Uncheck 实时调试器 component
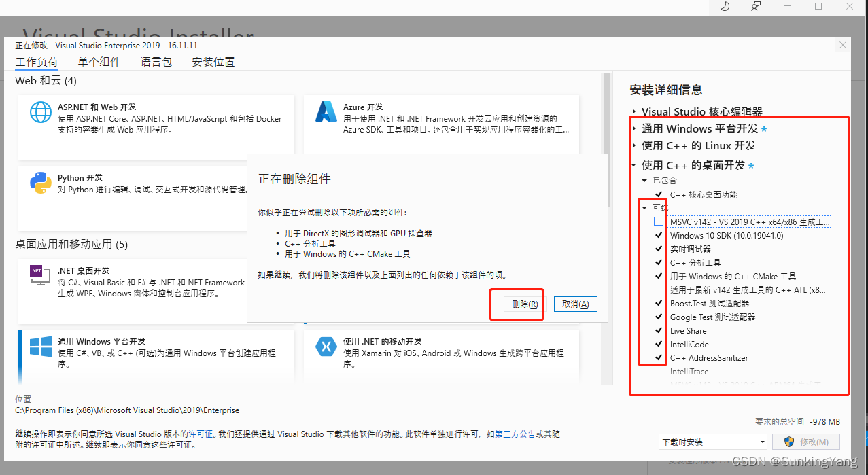Screen dimensions: 868x475 click(659, 249)
